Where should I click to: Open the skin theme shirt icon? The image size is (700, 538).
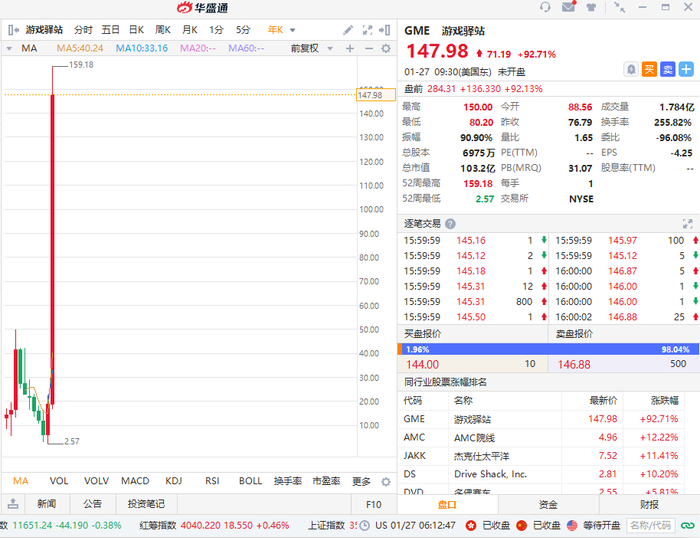tap(591, 7)
